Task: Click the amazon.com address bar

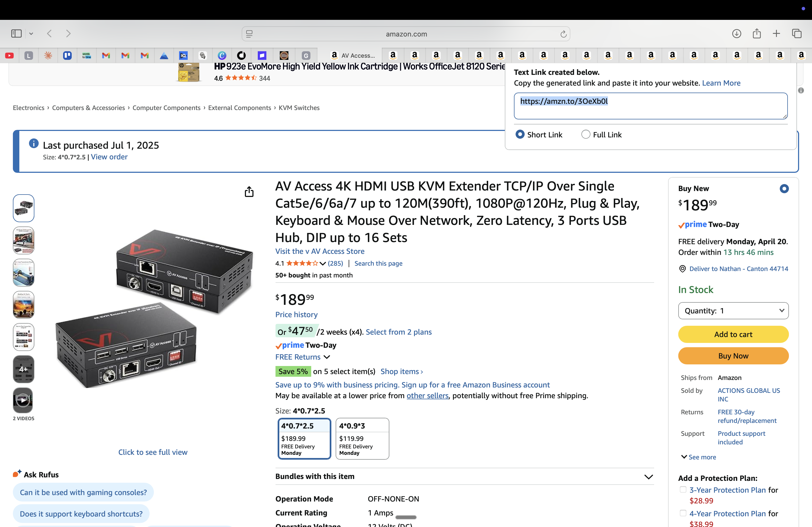Action: (x=406, y=34)
